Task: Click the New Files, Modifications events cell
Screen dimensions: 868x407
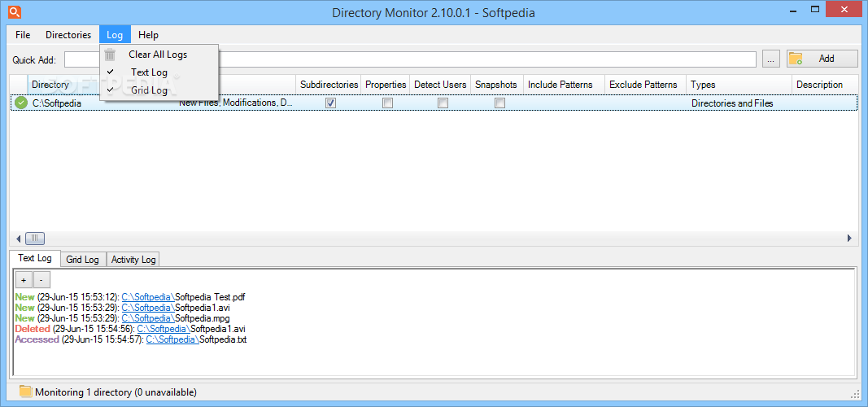Action: point(236,103)
